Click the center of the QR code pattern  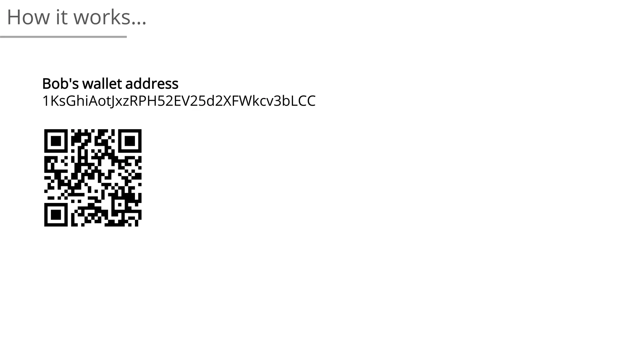93,178
